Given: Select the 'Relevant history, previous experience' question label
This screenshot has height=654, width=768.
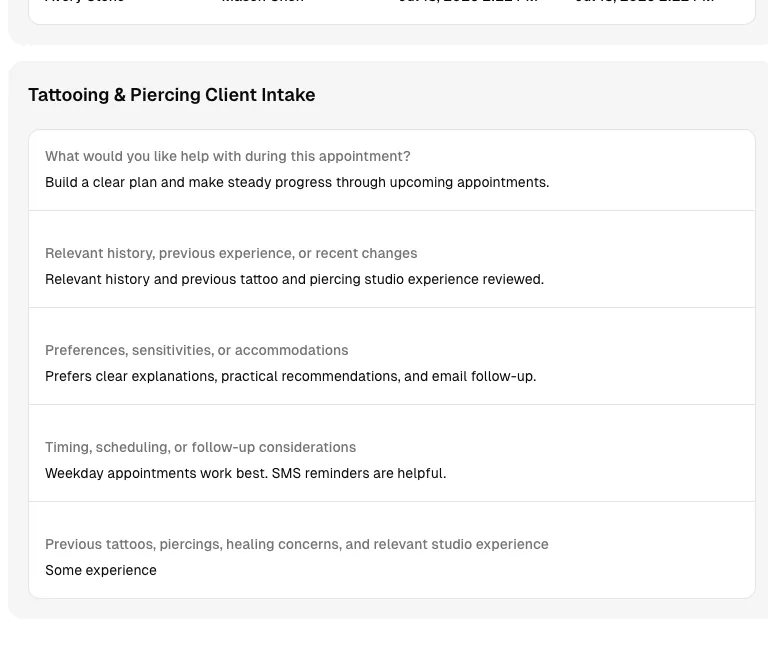Looking at the screenshot, I should [231, 253].
